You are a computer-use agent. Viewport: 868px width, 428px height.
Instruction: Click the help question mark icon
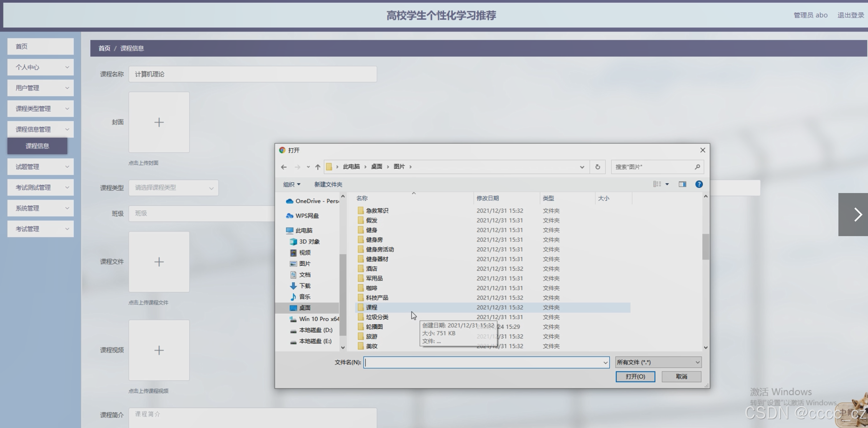coord(699,184)
